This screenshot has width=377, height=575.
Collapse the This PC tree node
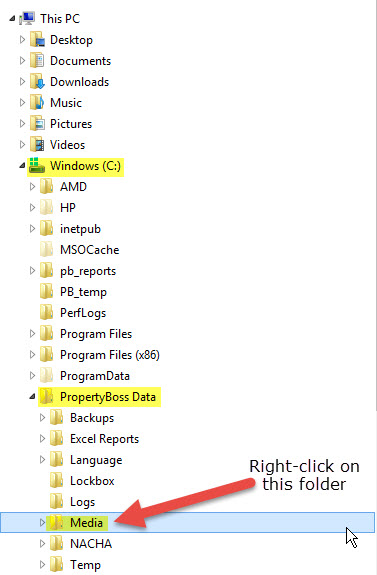point(12,18)
